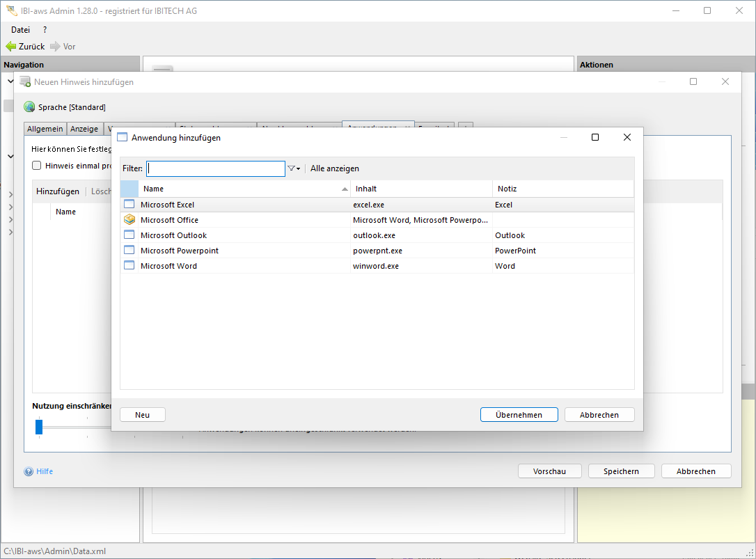The width and height of the screenshot is (756, 559).
Task: Click the Microsoft Office package icon
Action: tap(129, 220)
